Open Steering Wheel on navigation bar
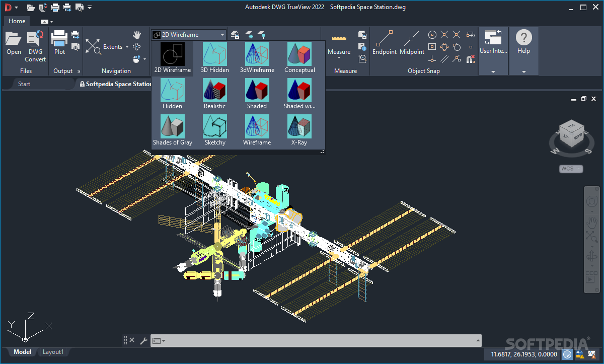The height and width of the screenshot is (364, 604). click(591, 202)
